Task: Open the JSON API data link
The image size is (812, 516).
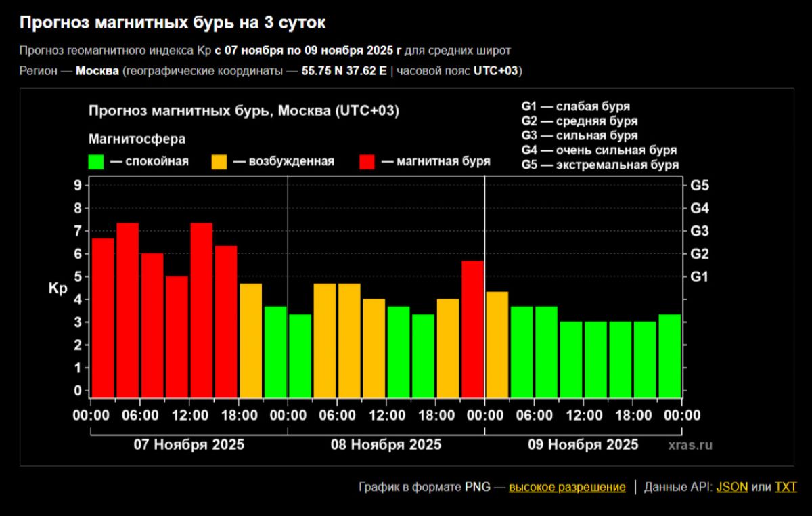Action: coord(731,487)
